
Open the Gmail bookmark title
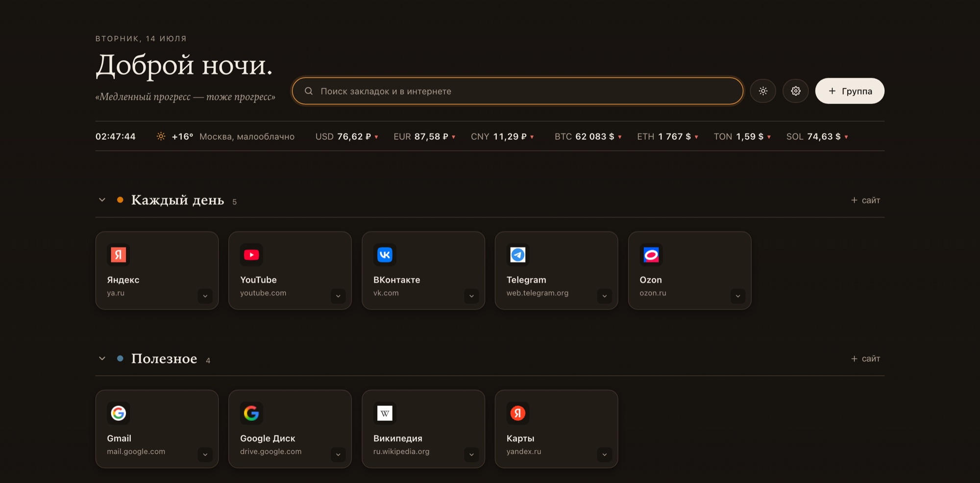(x=119, y=438)
